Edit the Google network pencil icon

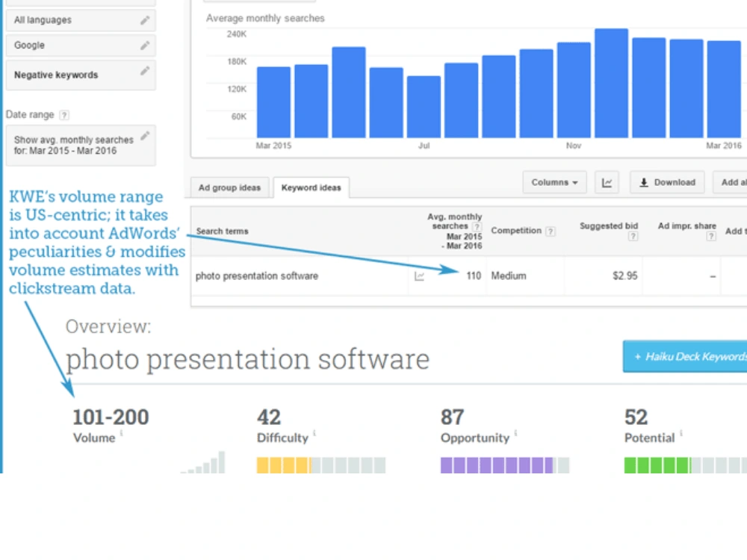tap(145, 46)
